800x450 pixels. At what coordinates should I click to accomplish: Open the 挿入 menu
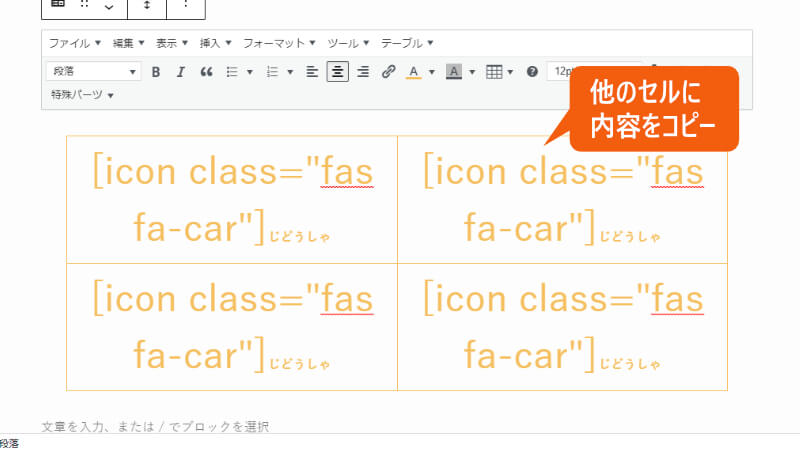[215, 43]
